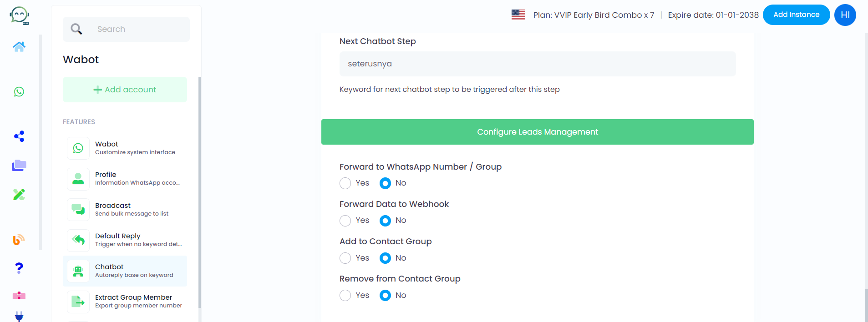Select the Home icon in the sidebar
Image resolution: width=868 pixels, height=322 pixels.
(x=19, y=46)
